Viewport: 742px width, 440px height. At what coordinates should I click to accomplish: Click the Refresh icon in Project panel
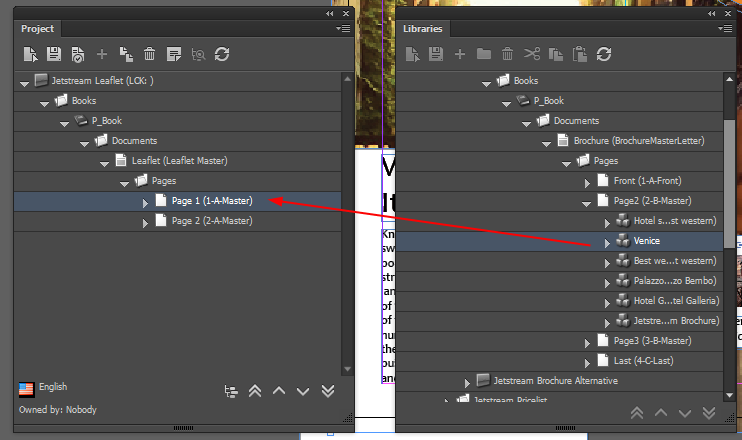(222, 54)
